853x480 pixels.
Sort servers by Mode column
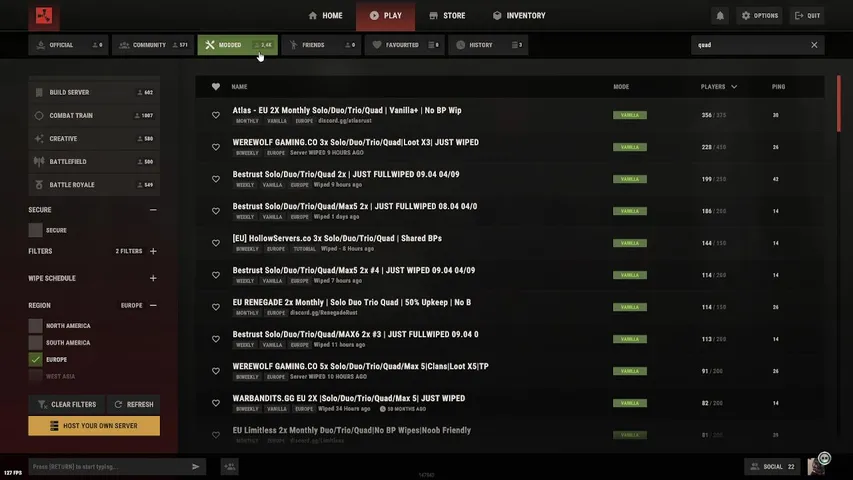click(621, 87)
